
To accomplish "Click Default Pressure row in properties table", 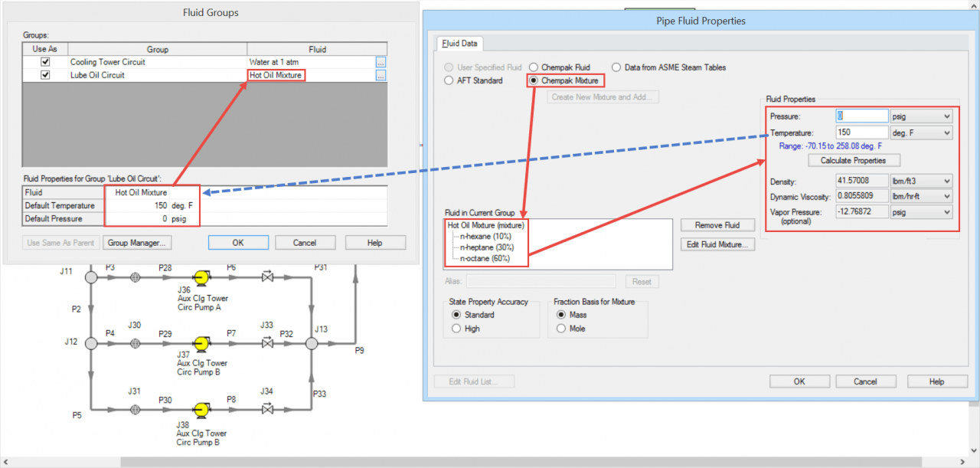I will coord(204,218).
